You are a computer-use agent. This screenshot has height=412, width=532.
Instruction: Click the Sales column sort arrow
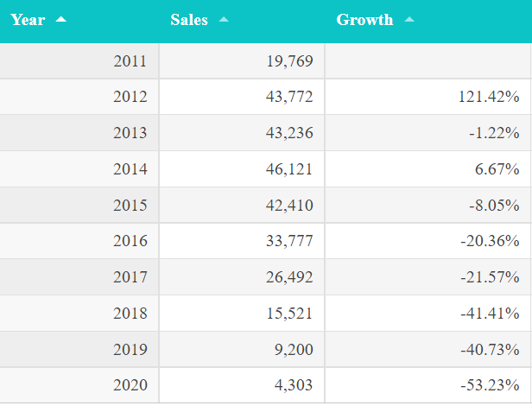tap(224, 20)
